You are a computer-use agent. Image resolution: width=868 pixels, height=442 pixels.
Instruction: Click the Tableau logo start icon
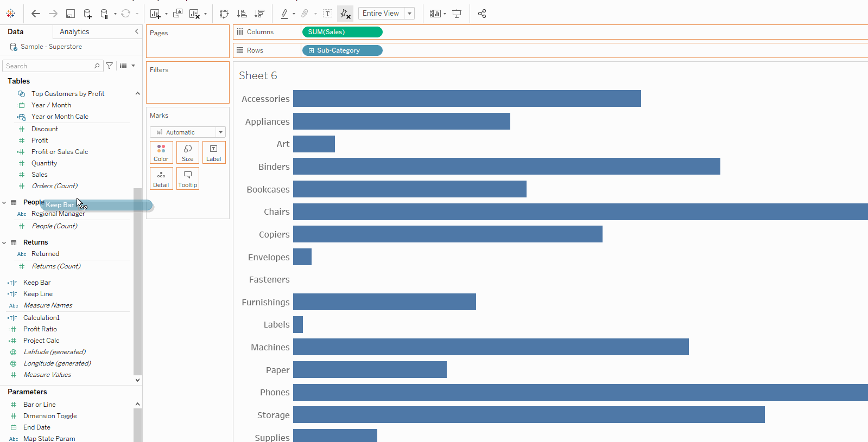(10, 14)
